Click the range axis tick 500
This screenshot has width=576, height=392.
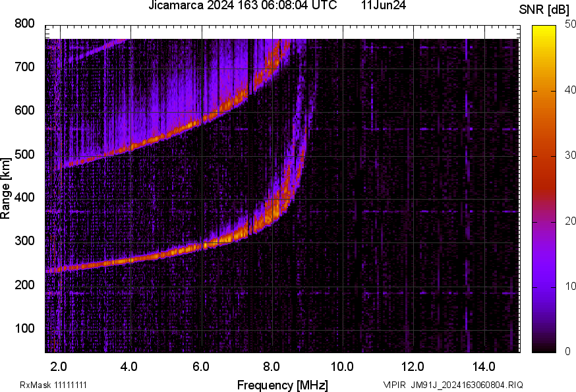(x=24, y=154)
